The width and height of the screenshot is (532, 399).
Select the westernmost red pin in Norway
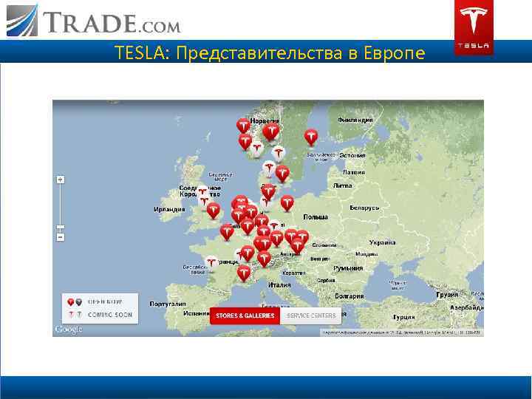243,125
